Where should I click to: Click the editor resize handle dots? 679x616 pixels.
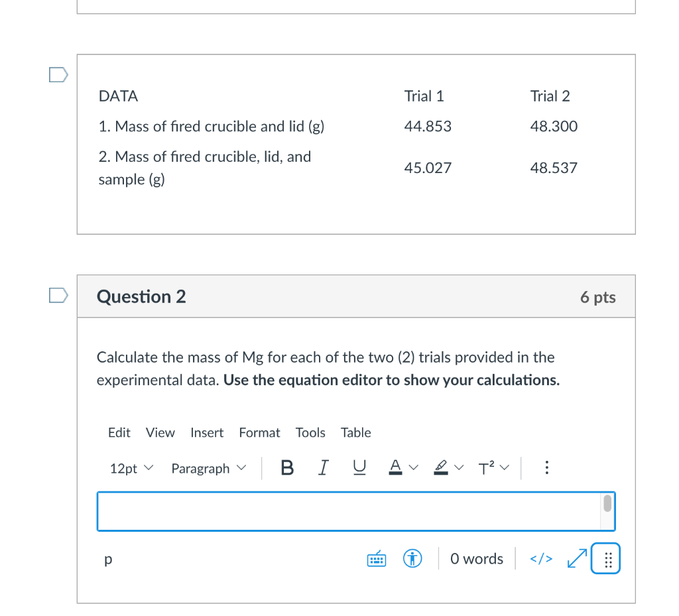pyautogui.click(x=606, y=558)
